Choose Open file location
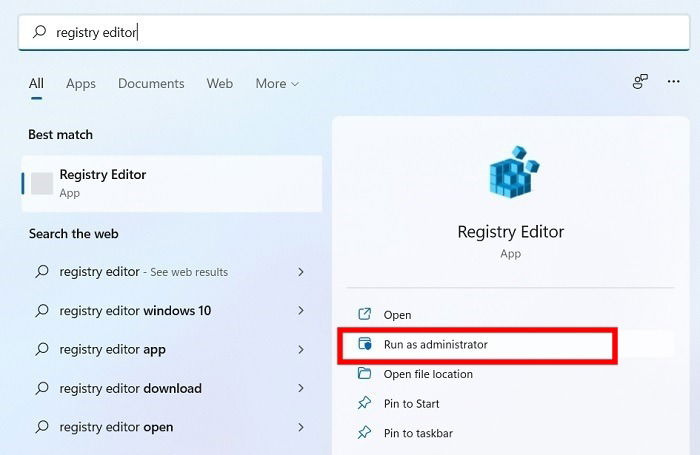Image resolution: width=700 pixels, height=455 pixels. [510, 374]
